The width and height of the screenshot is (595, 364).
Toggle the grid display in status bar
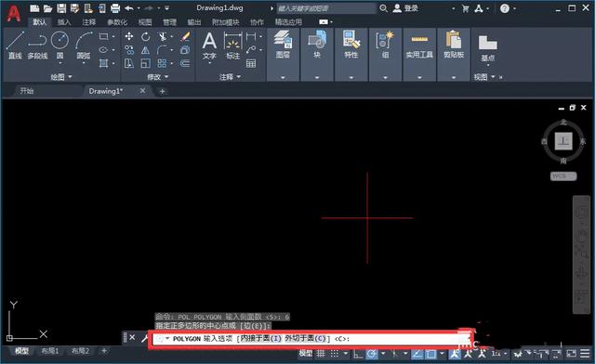(321, 354)
